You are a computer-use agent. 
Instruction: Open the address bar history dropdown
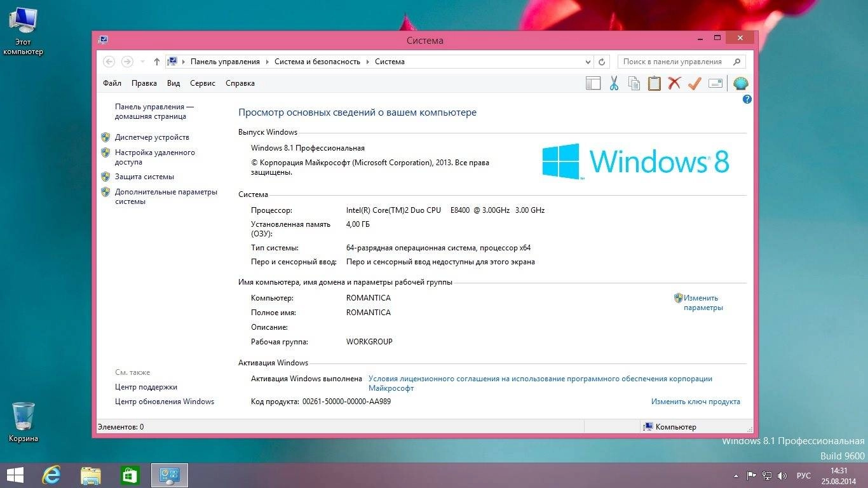[x=588, y=62]
